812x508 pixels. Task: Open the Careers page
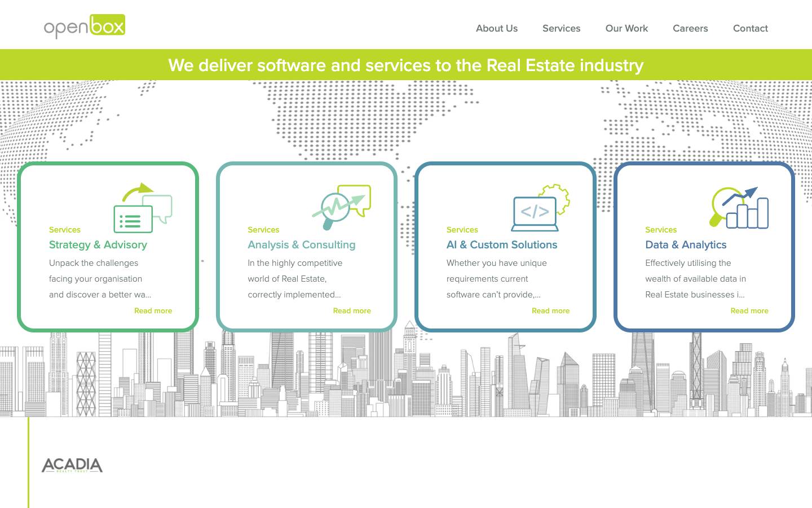690,28
